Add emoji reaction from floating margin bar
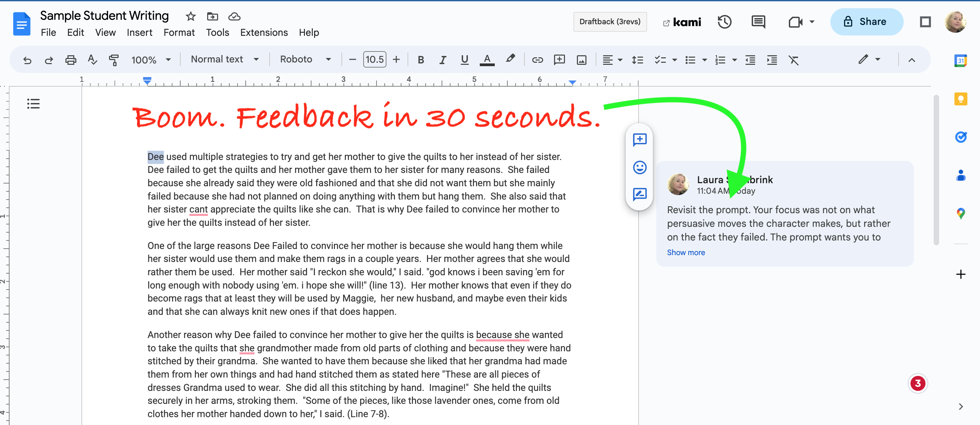 640,167
